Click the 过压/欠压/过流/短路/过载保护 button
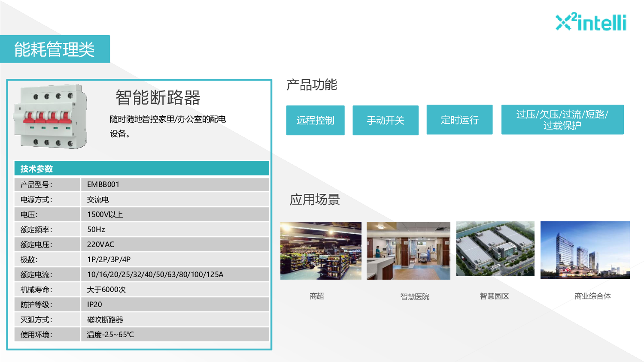The image size is (644, 362). click(x=562, y=120)
